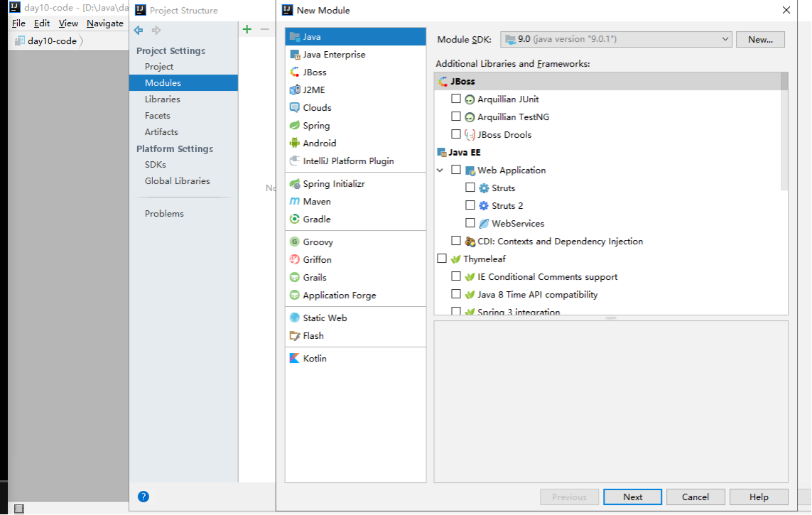
Task: Choose the Android module icon
Action: pos(295,143)
